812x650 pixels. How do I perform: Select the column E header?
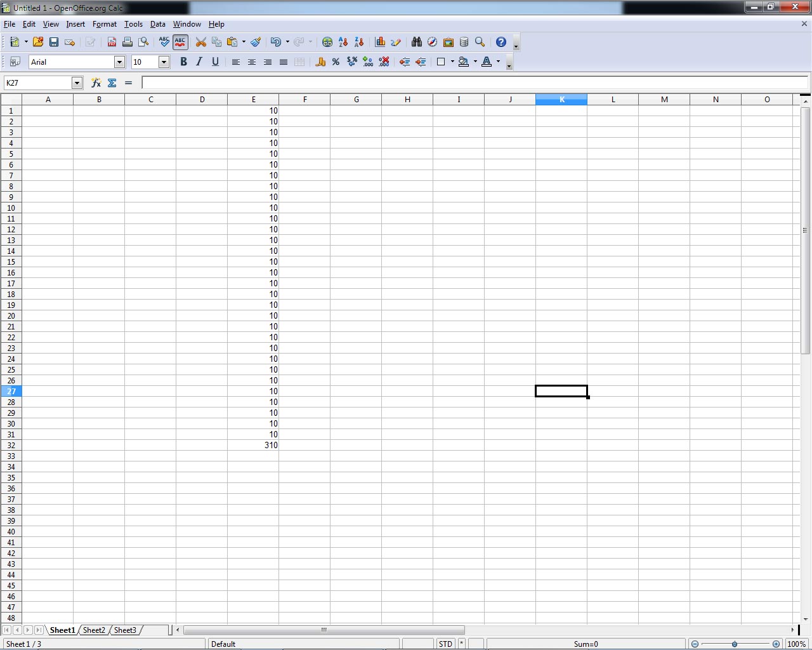point(253,100)
